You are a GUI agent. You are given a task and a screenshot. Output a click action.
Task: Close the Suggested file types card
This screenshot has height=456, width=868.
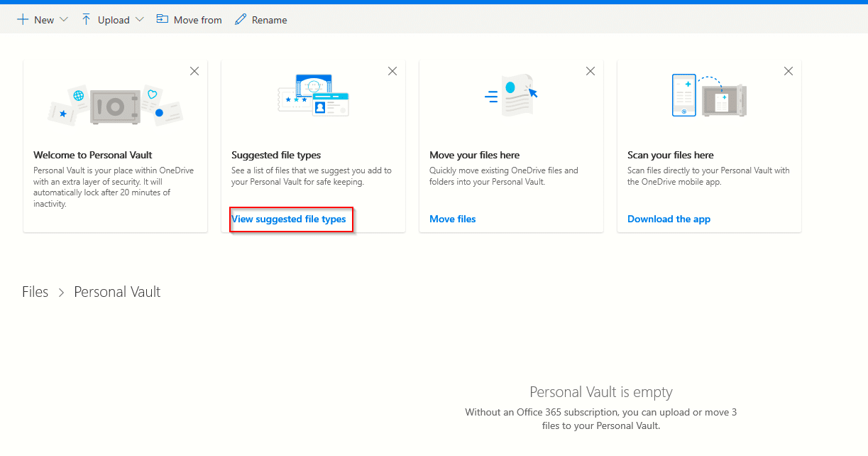392,71
